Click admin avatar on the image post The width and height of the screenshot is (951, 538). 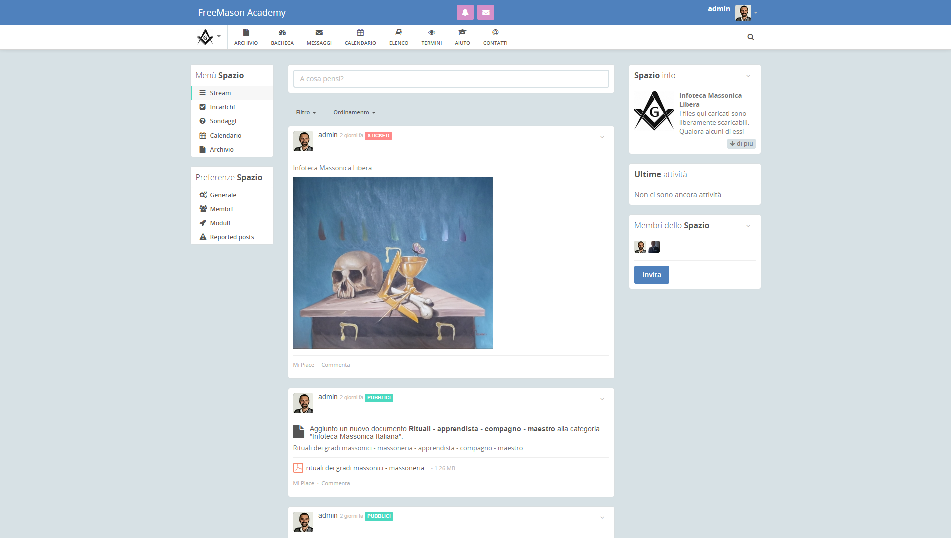pos(303,141)
